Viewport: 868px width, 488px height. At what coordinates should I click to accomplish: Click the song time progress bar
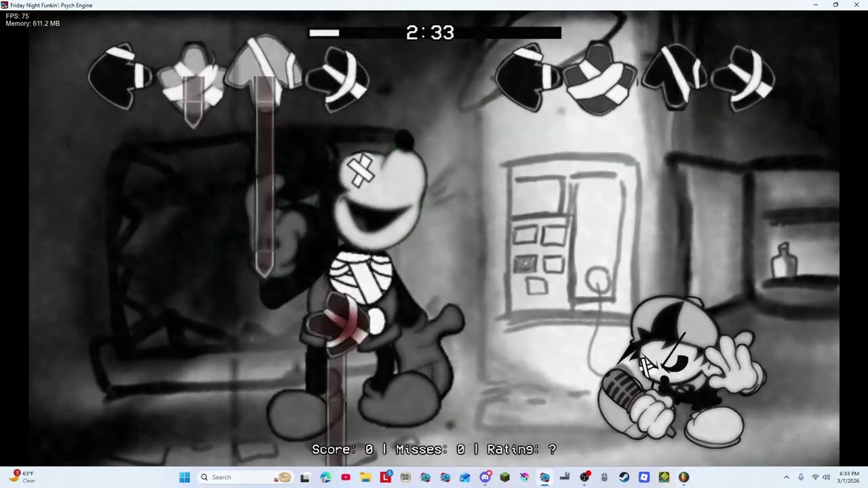point(435,33)
